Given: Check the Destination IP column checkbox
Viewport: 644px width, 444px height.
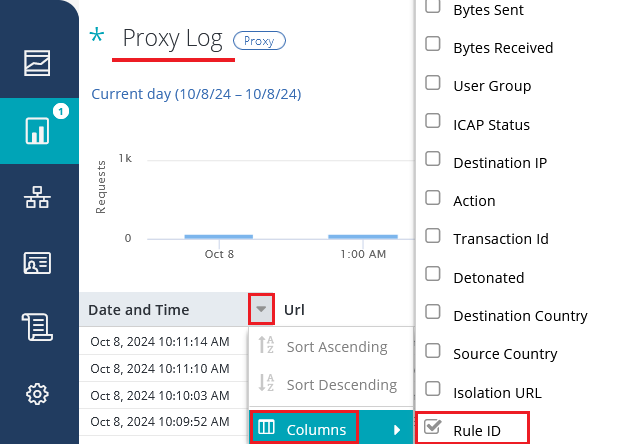Looking at the screenshot, I should pos(433,160).
